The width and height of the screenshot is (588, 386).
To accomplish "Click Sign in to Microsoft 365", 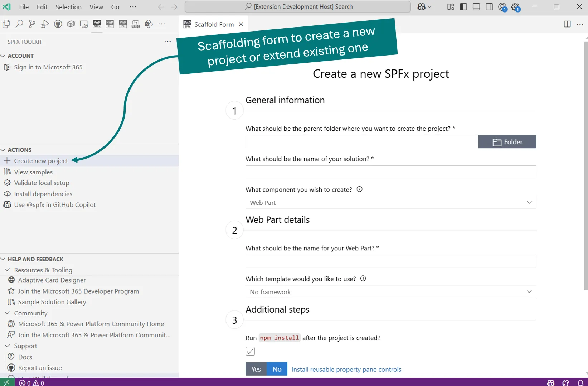I will [48, 67].
